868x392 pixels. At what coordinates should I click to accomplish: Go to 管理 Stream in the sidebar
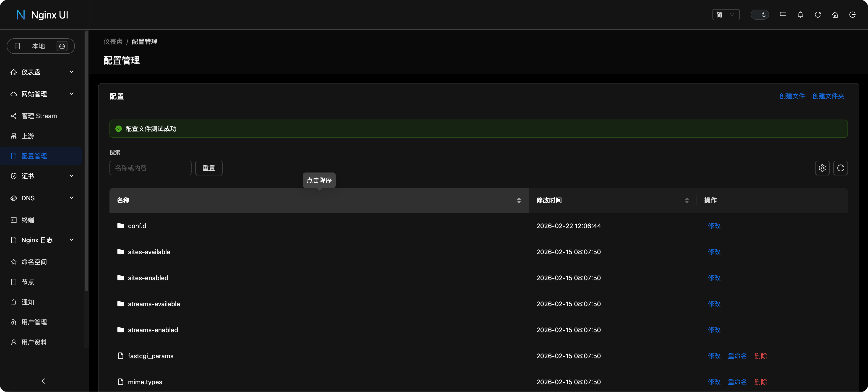(x=39, y=116)
